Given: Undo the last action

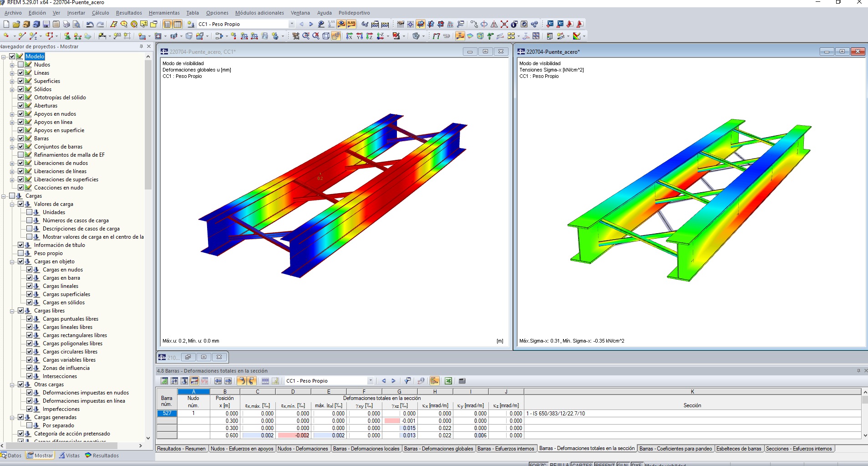Looking at the screenshot, I should coord(90,24).
